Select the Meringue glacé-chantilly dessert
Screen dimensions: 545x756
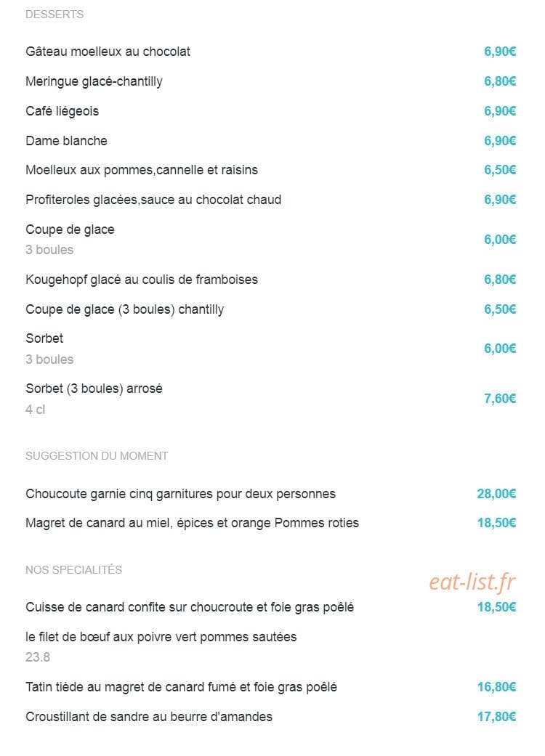point(94,81)
